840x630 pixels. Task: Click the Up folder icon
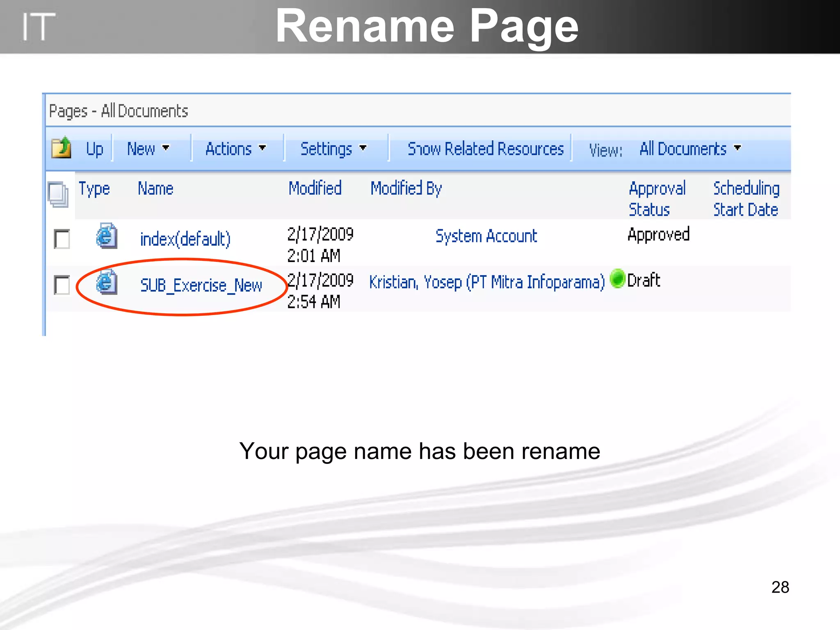[x=61, y=148]
